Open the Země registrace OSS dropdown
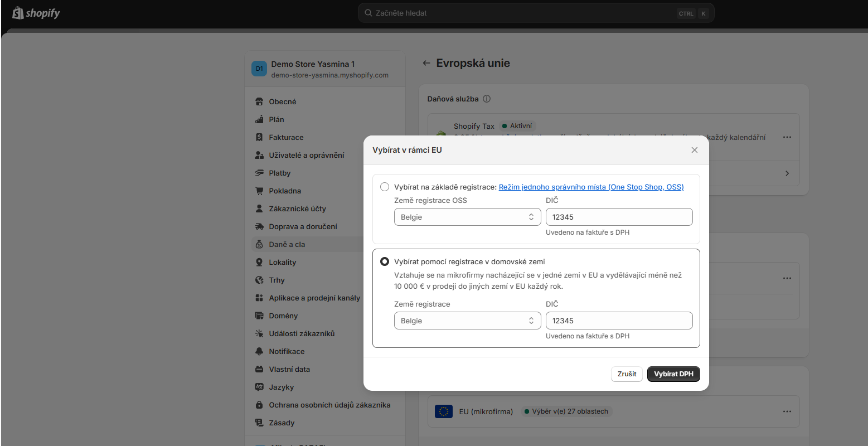Image resolution: width=868 pixels, height=446 pixels. pos(467,217)
